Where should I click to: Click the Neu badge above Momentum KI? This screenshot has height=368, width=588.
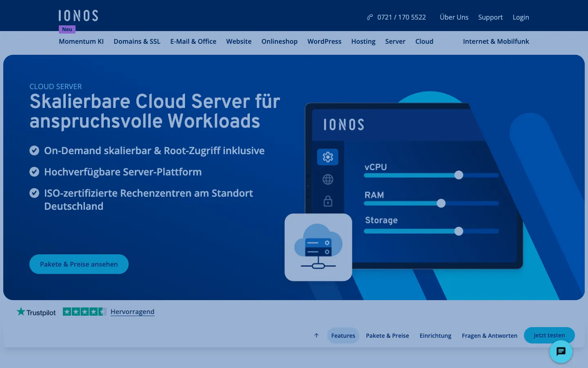(67, 29)
